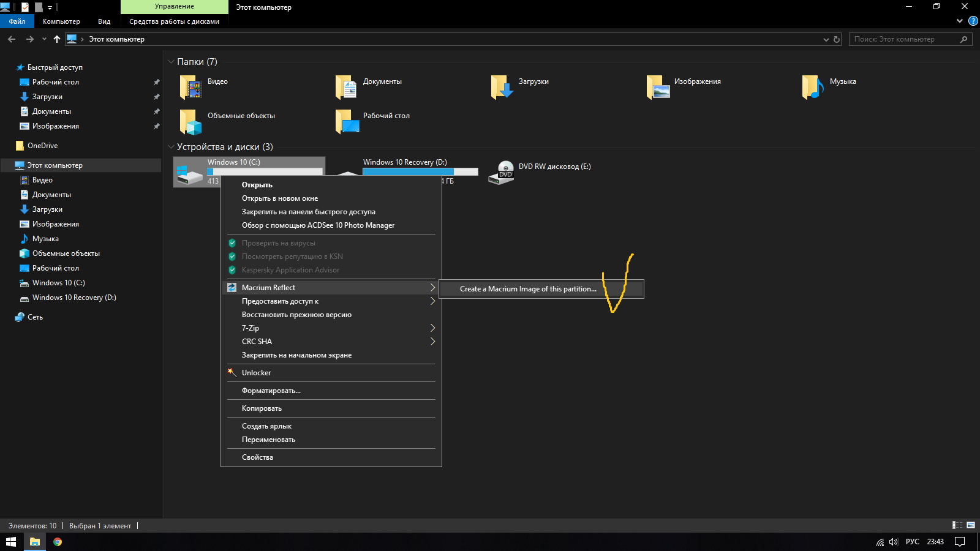This screenshot has height=551, width=980.
Task: Collapse the Папки (7) group
Action: (171, 62)
